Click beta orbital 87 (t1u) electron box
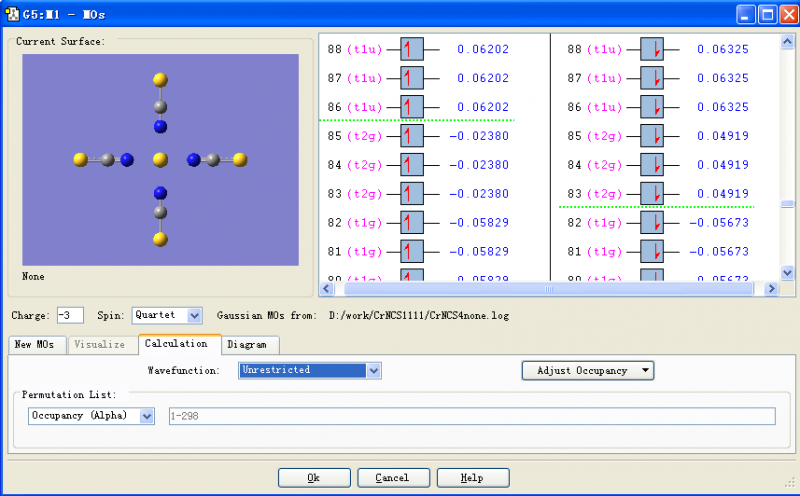 click(652, 78)
